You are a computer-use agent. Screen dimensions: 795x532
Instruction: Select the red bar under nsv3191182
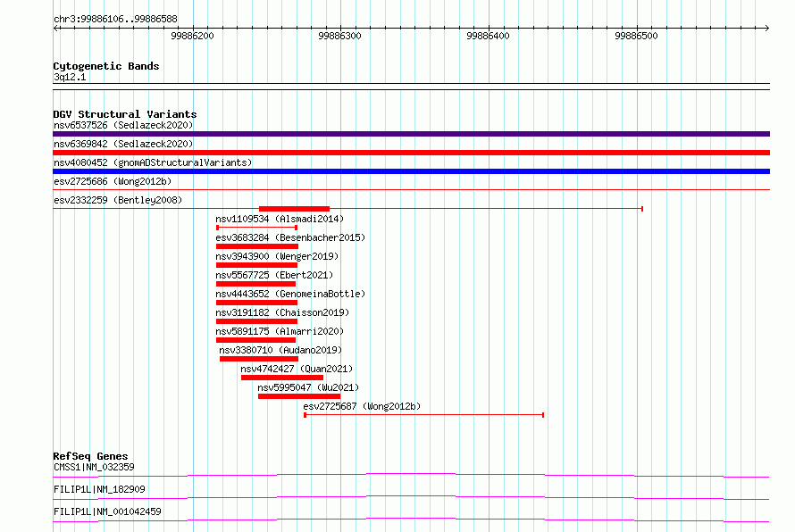pyautogui.click(x=256, y=321)
